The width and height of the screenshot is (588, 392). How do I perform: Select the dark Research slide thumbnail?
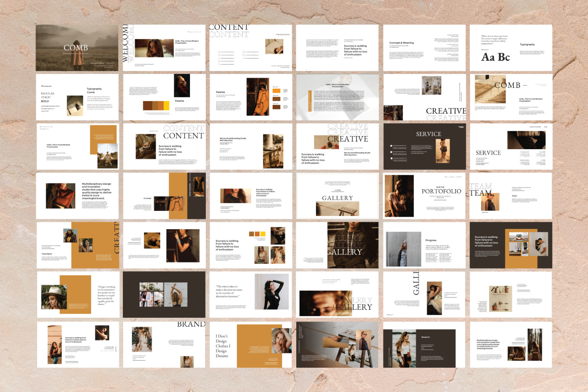point(426,336)
